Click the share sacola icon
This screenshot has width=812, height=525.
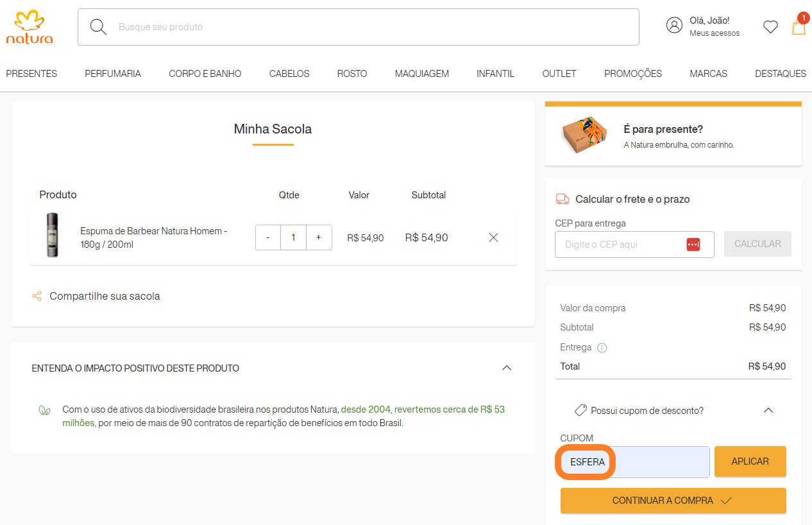point(37,296)
